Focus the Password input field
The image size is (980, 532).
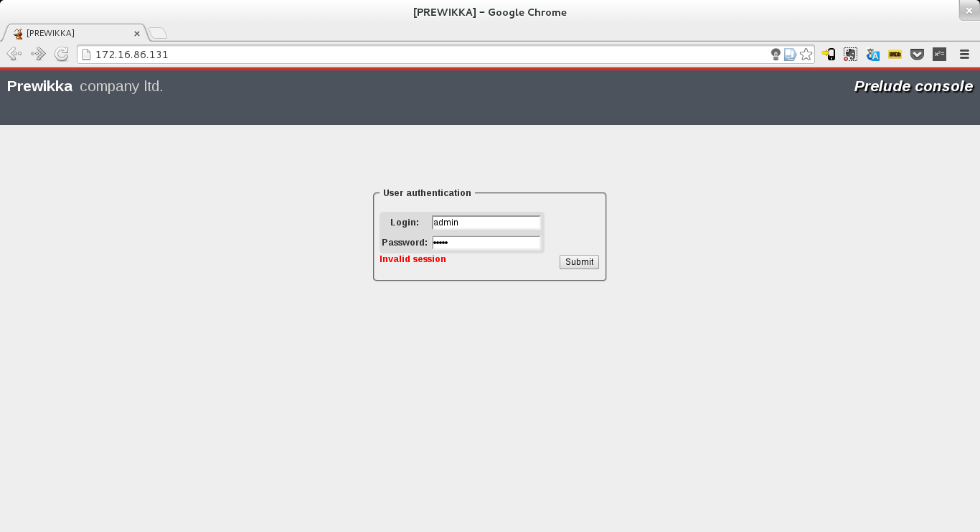pos(486,243)
